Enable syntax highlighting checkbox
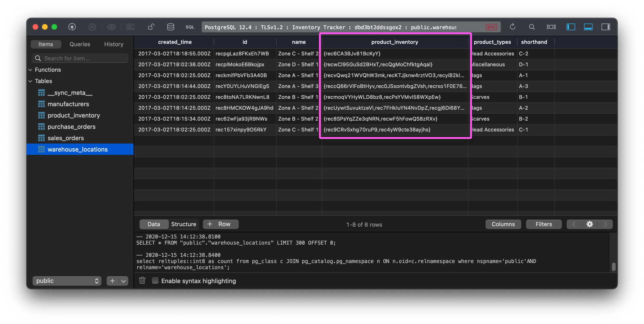The image size is (644, 324). tap(155, 280)
